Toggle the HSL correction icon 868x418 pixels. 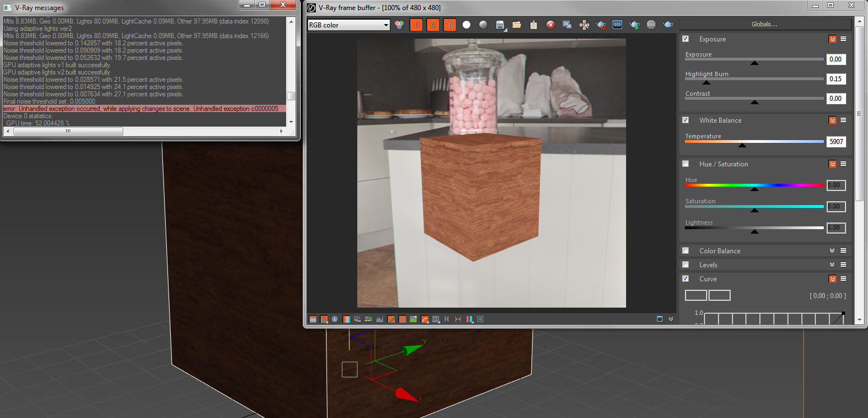pyautogui.click(x=357, y=319)
